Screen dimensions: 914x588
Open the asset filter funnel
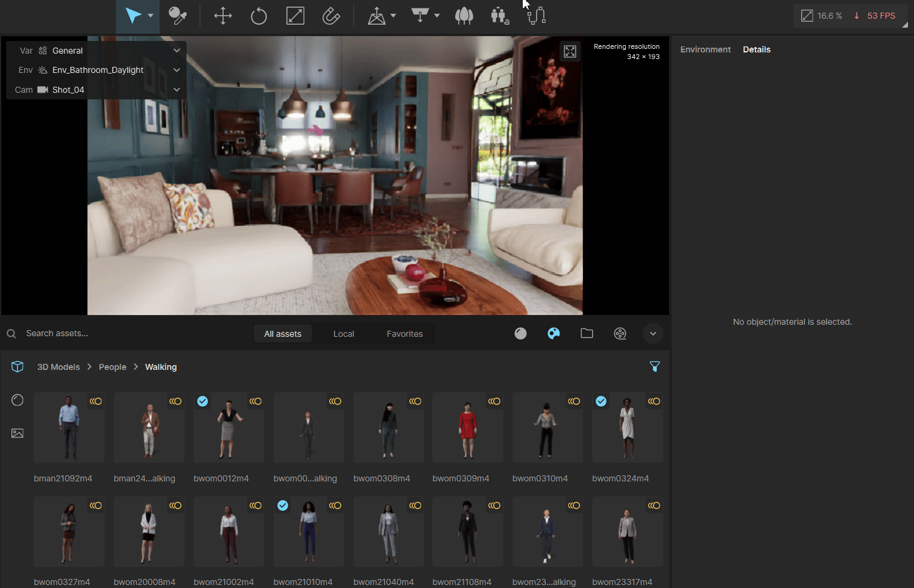point(655,366)
